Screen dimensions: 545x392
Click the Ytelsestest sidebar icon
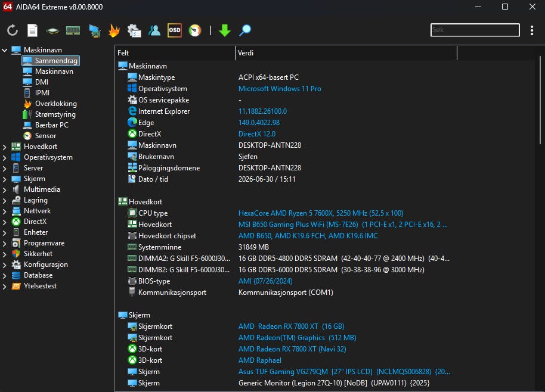(x=16, y=286)
